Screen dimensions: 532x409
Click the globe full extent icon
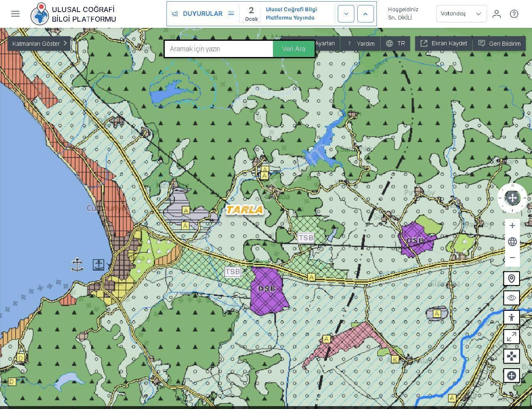(512, 242)
